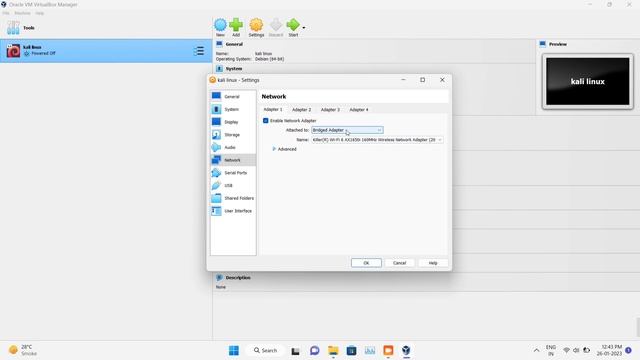Viewport: 640px width, 360px height.
Task: Open the Help menu in VirtualBox Manager
Action: (39, 13)
